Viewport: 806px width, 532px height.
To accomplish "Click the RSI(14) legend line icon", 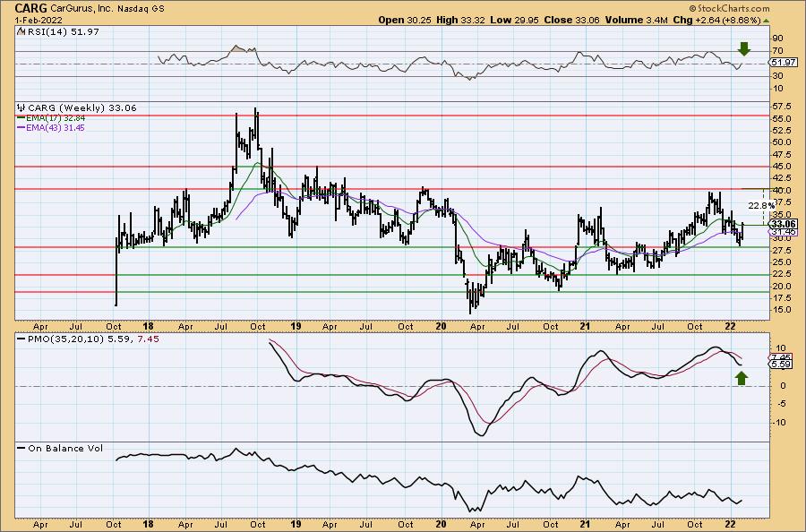I will click(21, 31).
